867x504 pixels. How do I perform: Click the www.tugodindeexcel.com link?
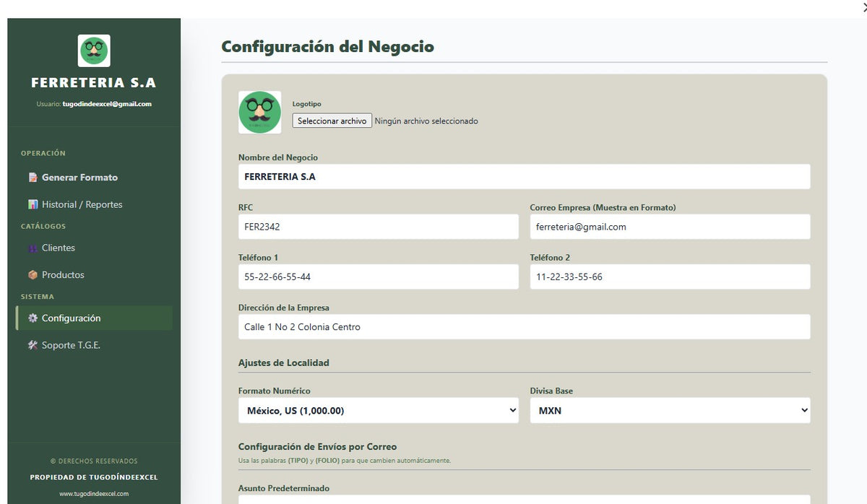coord(94,494)
